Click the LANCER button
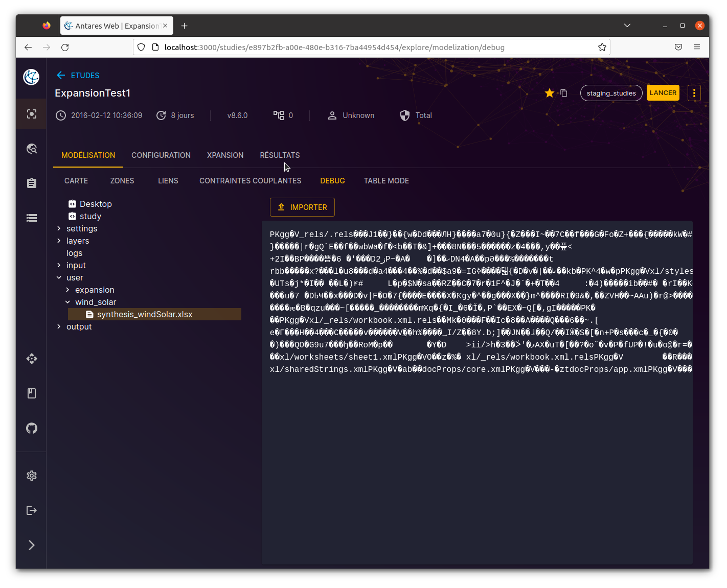 [663, 92]
